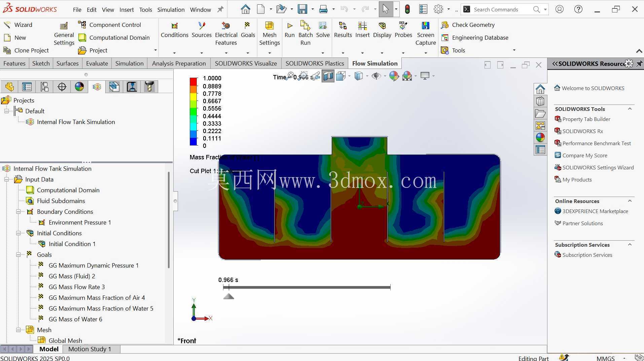This screenshot has height=361, width=644.
Task: Open Probes
Action: click(403, 30)
